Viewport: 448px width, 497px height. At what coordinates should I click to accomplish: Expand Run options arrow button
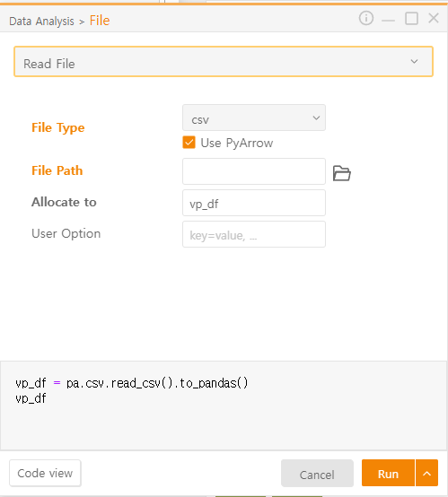coord(427,473)
